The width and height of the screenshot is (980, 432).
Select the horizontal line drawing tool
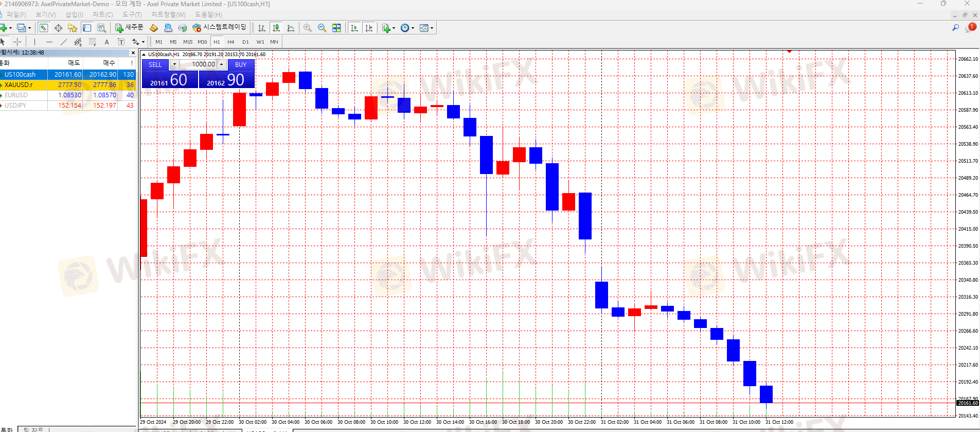(x=49, y=42)
